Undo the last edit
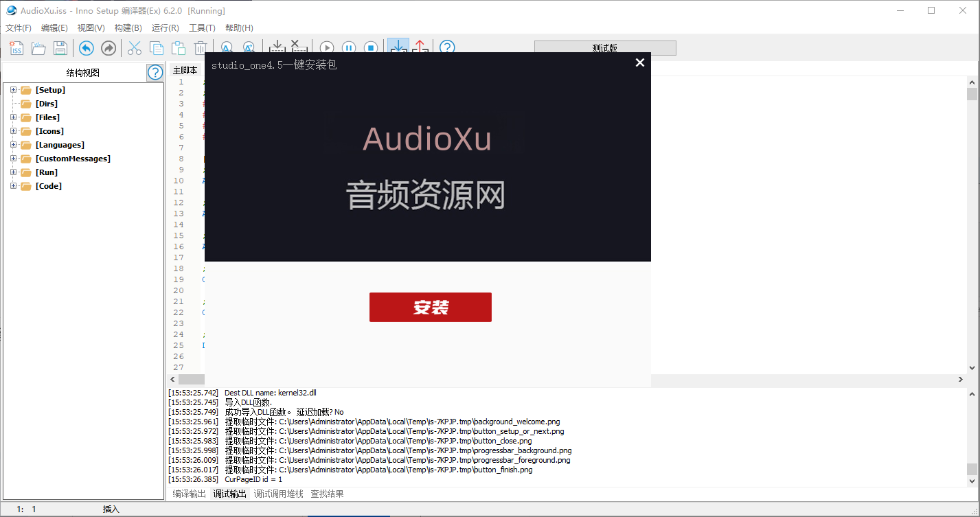 tap(86, 48)
